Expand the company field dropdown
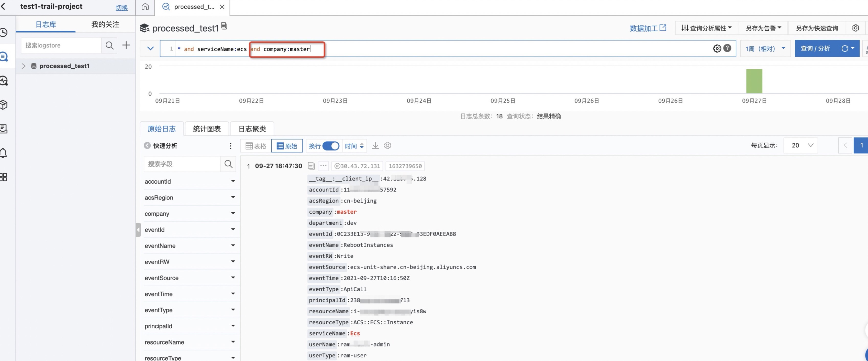Screen dimensions: 868x361 233,213
